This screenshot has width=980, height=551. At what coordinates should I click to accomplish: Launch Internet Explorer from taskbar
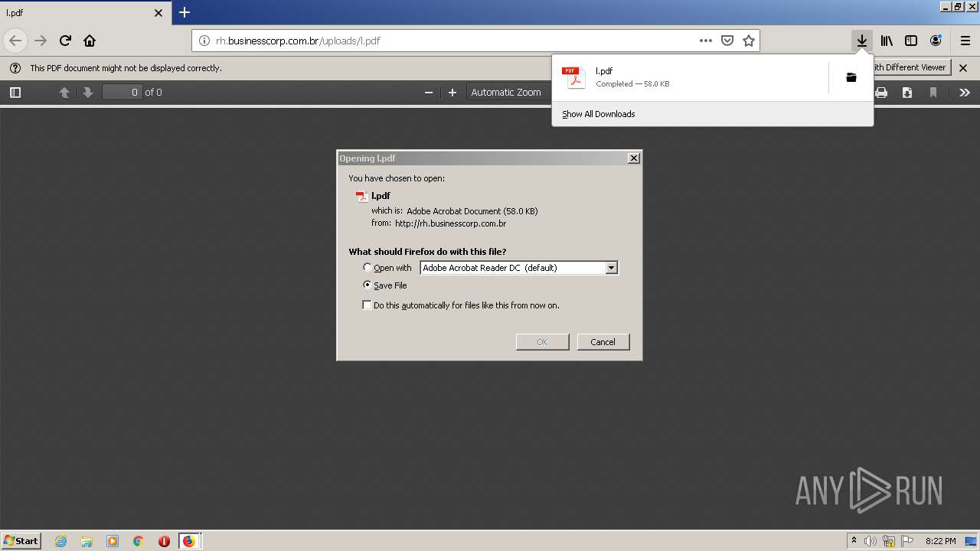coord(61,541)
